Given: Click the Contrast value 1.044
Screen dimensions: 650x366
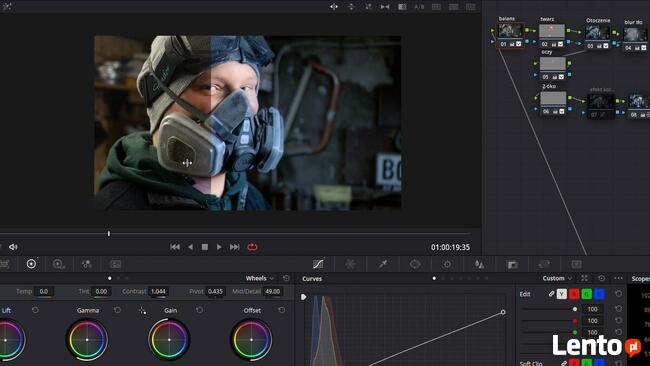Looking at the screenshot, I should point(158,291).
